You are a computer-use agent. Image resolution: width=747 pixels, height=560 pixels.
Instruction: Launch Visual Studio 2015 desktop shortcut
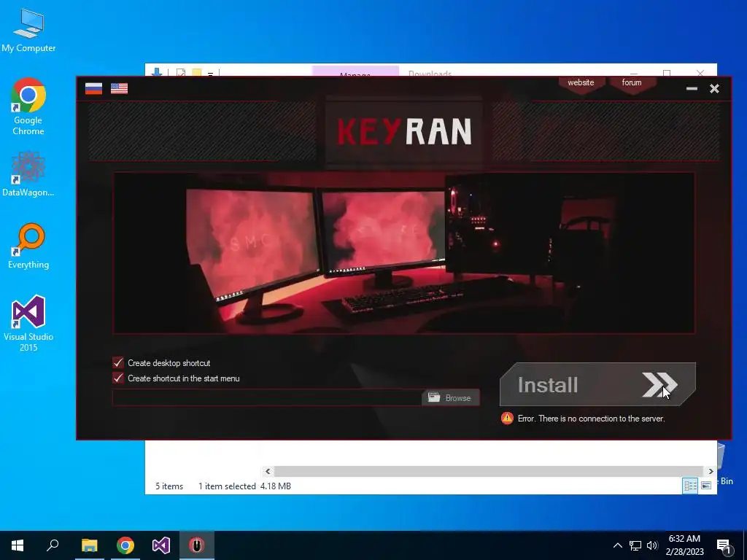(x=28, y=324)
